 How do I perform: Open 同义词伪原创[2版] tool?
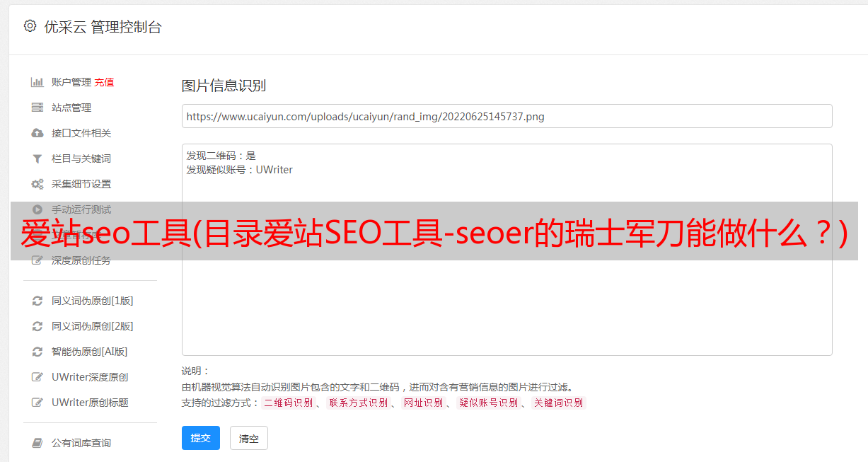93,326
